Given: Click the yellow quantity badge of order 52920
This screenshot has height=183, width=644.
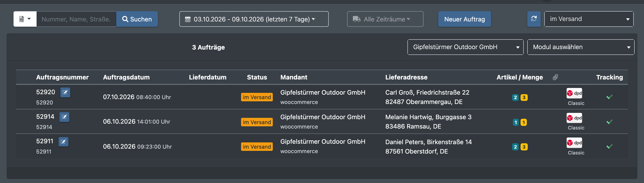Looking at the screenshot, I should coord(524,97).
